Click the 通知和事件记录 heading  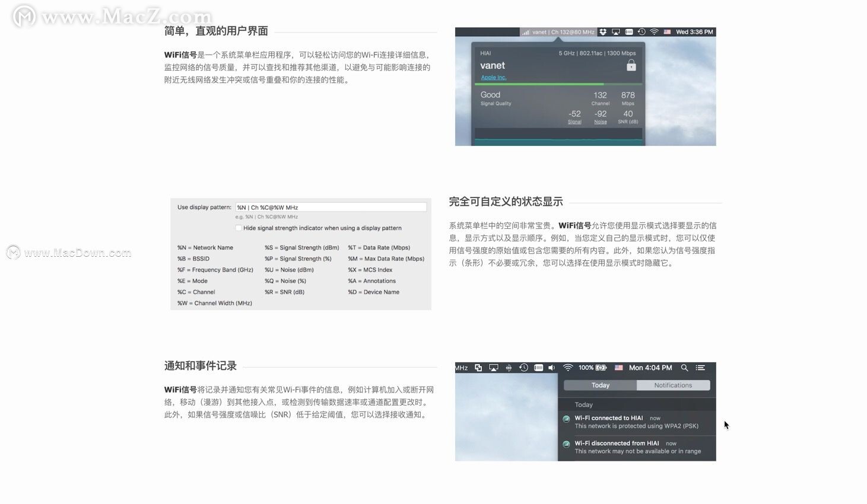(x=201, y=366)
